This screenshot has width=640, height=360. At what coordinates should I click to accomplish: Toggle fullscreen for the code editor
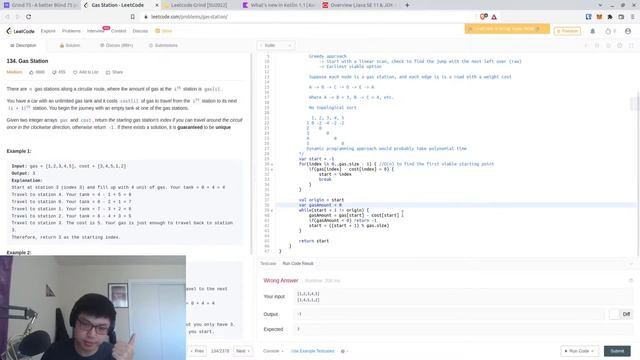(631, 45)
